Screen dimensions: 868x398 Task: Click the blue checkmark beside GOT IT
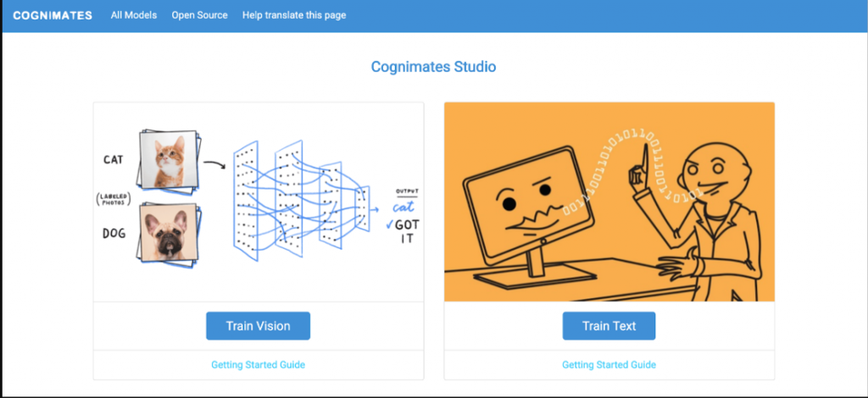click(389, 224)
